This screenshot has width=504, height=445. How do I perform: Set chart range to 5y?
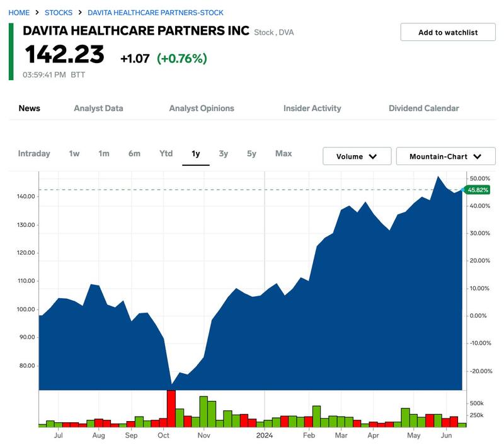251,153
